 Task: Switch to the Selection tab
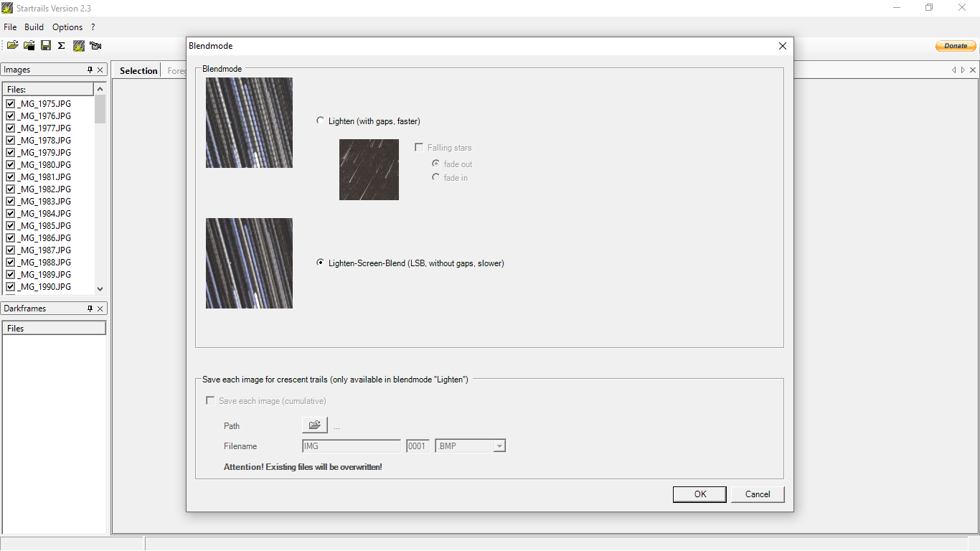[x=138, y=70]
